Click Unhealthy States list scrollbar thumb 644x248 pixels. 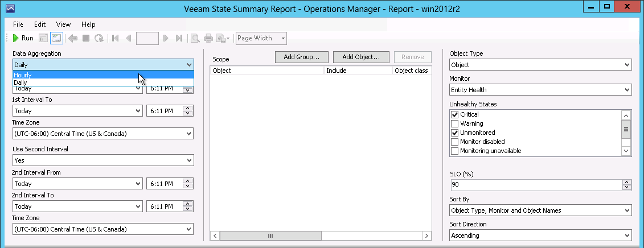(626, 129)
